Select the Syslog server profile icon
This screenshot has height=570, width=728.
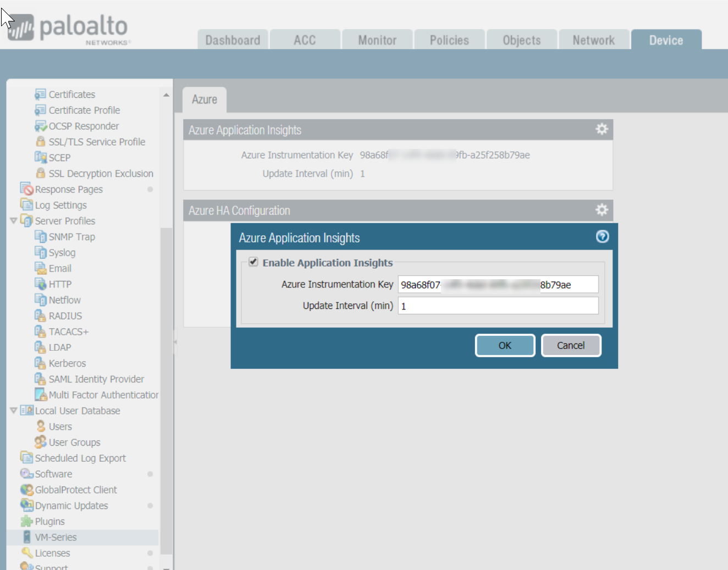click(40, 252)
